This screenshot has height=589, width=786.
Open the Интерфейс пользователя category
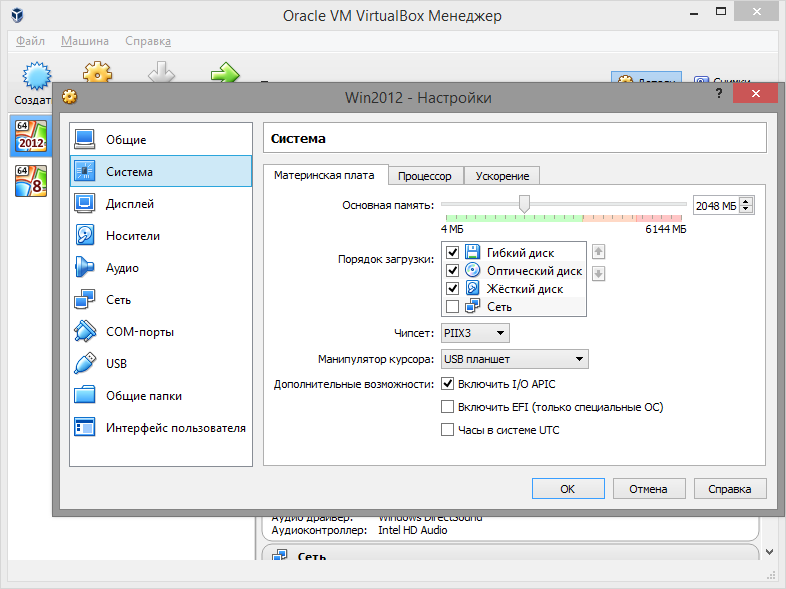coord(160,428)
